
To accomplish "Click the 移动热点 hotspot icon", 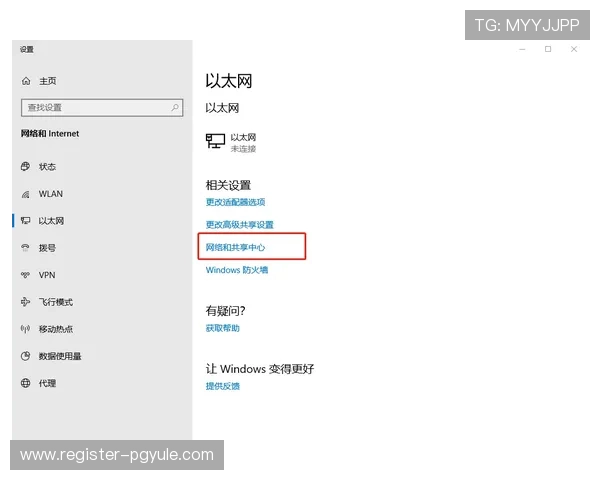I will (x=25, y=329).
